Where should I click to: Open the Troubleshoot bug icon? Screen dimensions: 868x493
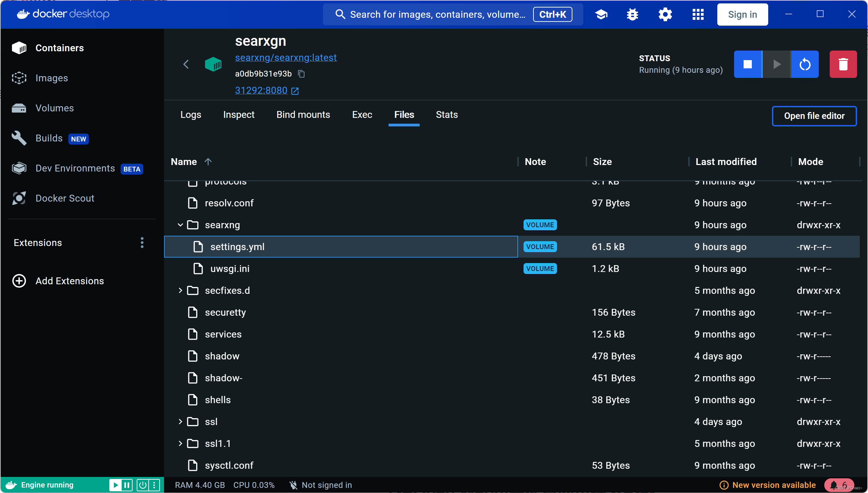[632, 14]
